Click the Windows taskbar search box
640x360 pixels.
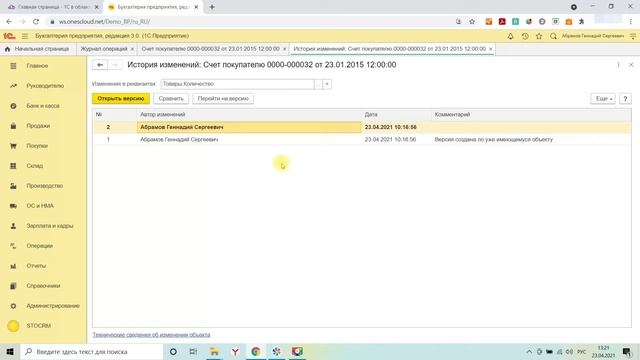tap(91, 351)
